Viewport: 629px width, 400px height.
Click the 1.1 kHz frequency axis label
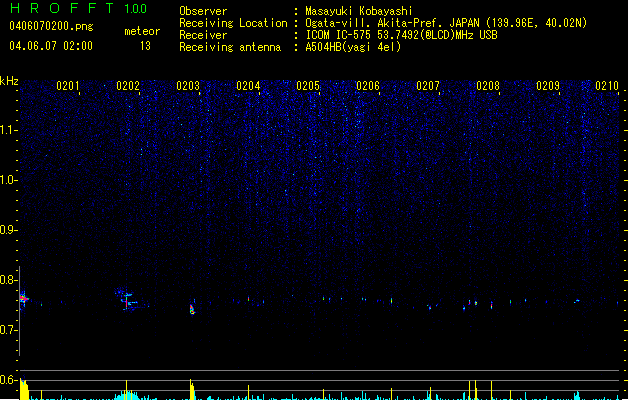coord(8,130)
